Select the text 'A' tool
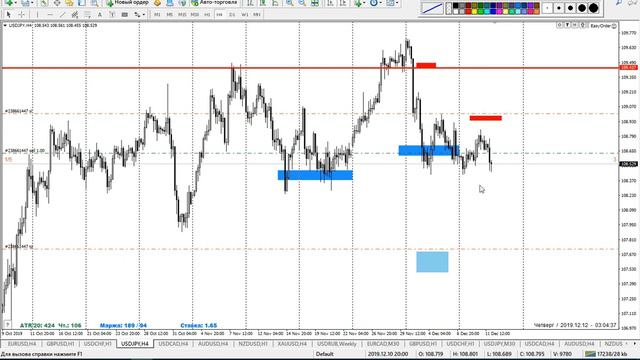Viewport: 640px width, 360px height. [x=100, y=15]
